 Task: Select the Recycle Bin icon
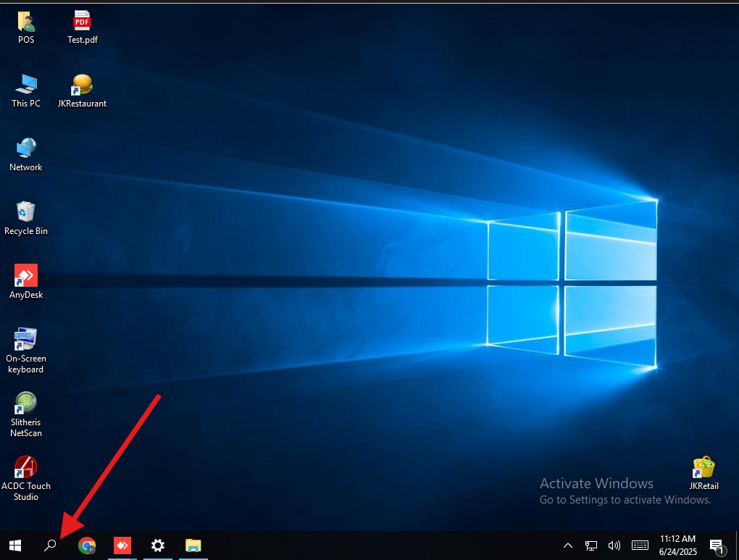pyautogui.click(x=26, y=212)
